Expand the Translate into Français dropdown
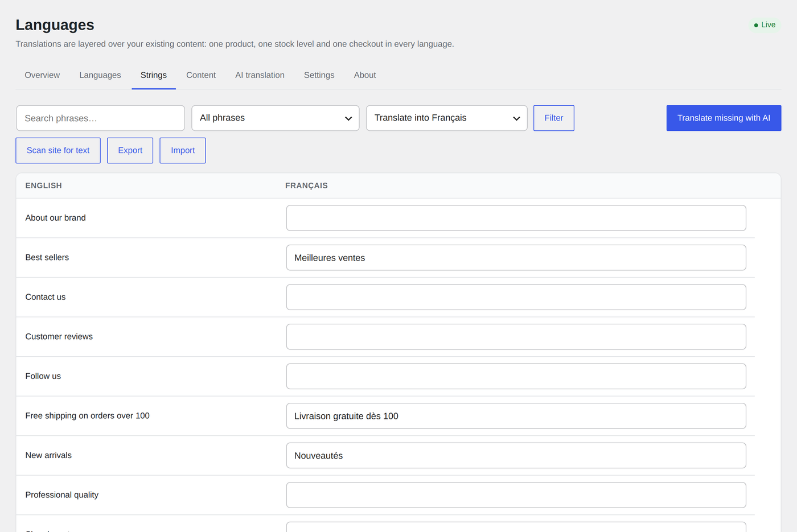797x532 pixels. click(447, 118)
